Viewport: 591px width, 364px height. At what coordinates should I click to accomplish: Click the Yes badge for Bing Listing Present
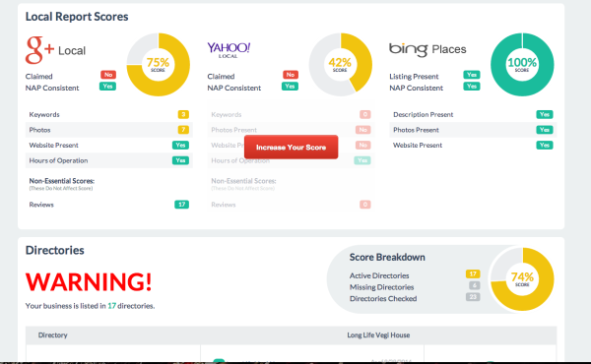tap(472, 75)
